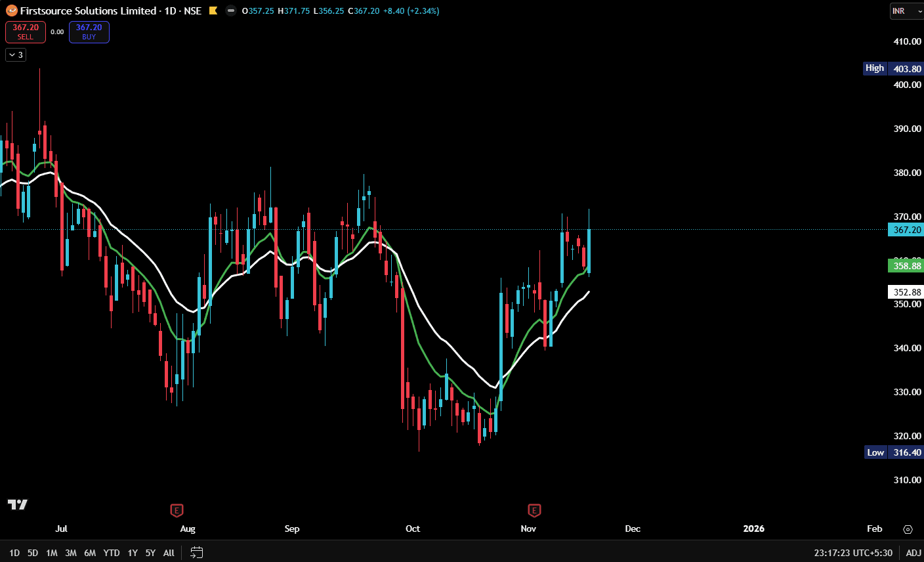This screenshot has height=562, width=924.
Task: Click the 2026 label on time axis
Action: point(754,529)
